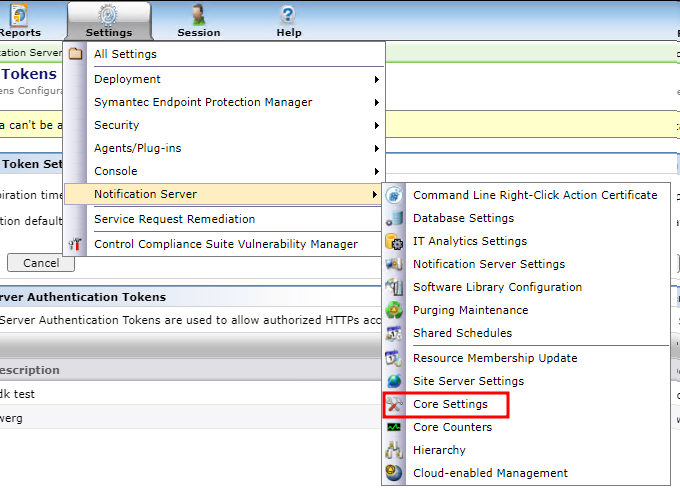The height and width of the screenshot is (489, 680).
Task: Click the Shared Schedules calendar icon
Action: point(394,333)
